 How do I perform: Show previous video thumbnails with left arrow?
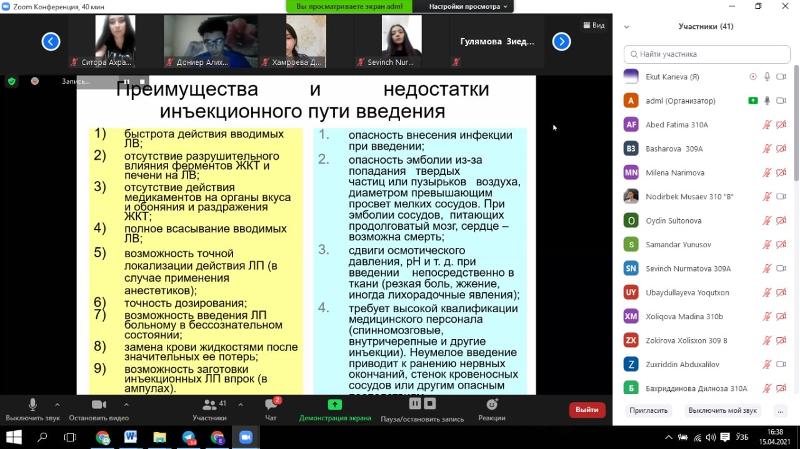pyautogui.click(x=51, y=41)
